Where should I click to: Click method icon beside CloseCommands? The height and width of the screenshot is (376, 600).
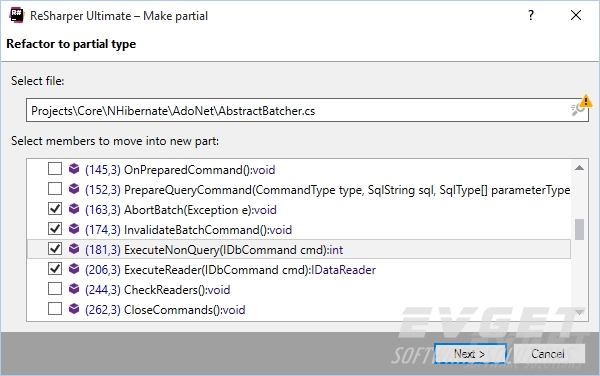coord(74,309)
